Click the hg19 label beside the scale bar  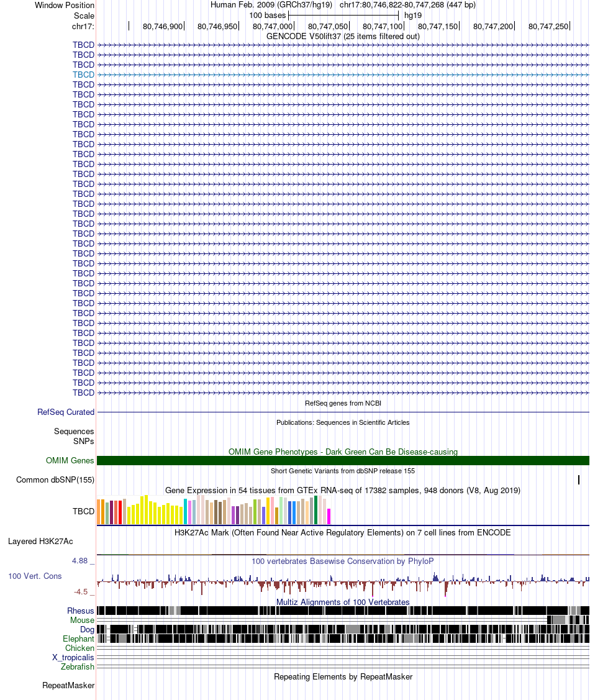pos(413,15)
